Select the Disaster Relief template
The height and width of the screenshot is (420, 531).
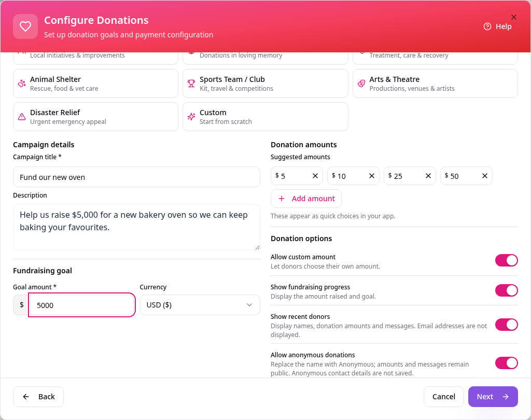coord(95,117)
